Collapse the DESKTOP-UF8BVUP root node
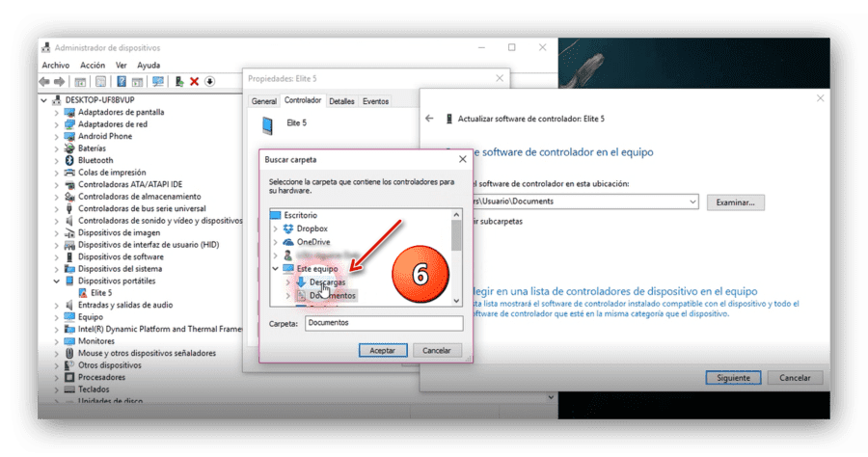The height and width of the screenshot is (457, 868). coord(43,100)
